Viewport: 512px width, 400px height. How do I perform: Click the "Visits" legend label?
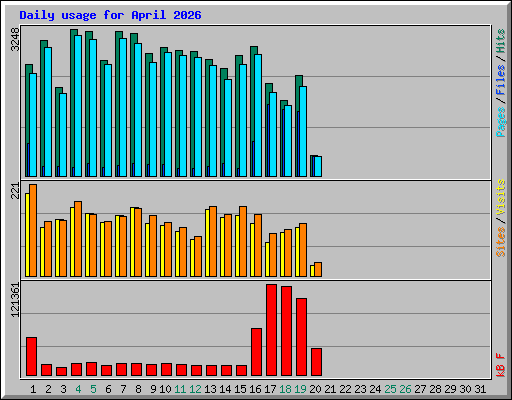[501, 197]
